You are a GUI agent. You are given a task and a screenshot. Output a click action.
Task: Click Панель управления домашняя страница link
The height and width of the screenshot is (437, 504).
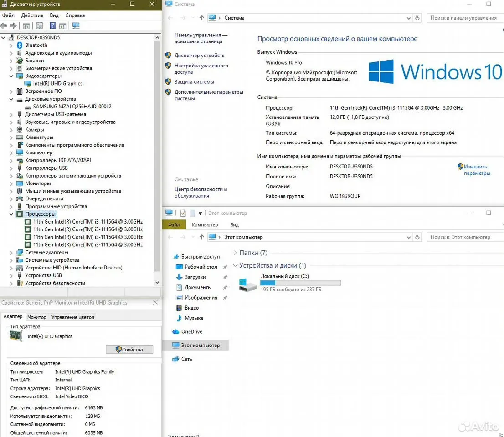tap(201, 38)
